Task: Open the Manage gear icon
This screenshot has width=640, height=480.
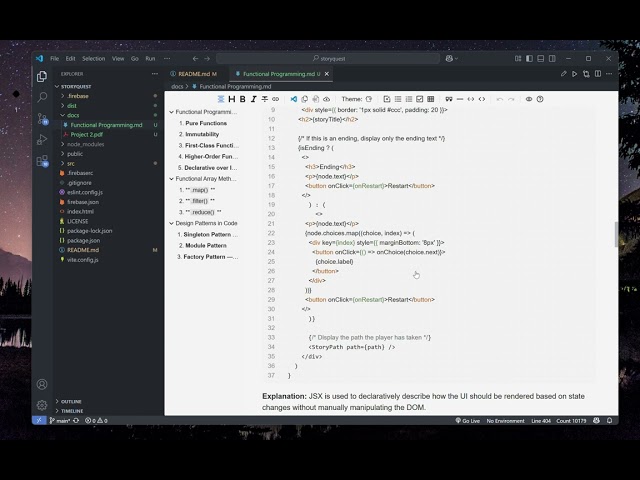Action: [x=42, y=405]
